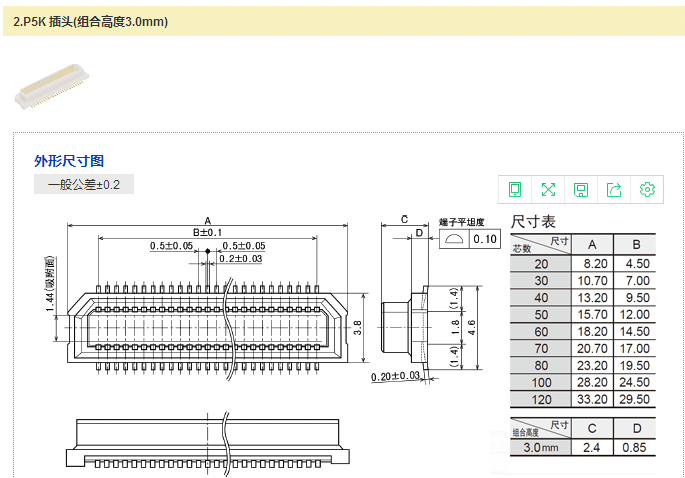Click the 2.P5K 插头 section header
685x478 pixels.
coord(91,21)
